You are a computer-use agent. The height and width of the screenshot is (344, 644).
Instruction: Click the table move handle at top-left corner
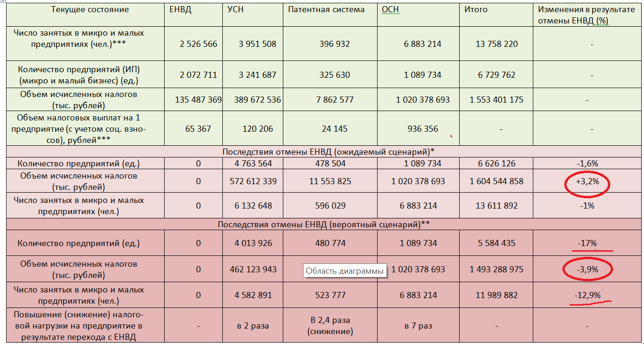point(2,1)
